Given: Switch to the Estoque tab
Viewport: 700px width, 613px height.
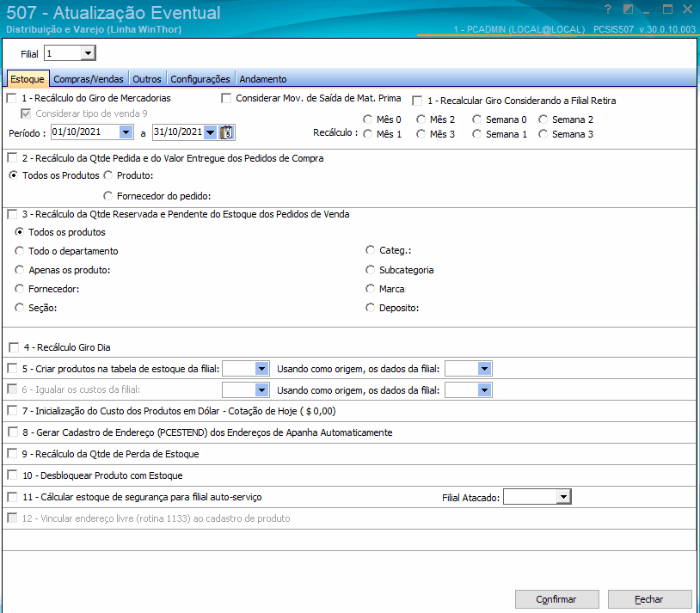Looking at the screenshot, I should pos(28,79).
